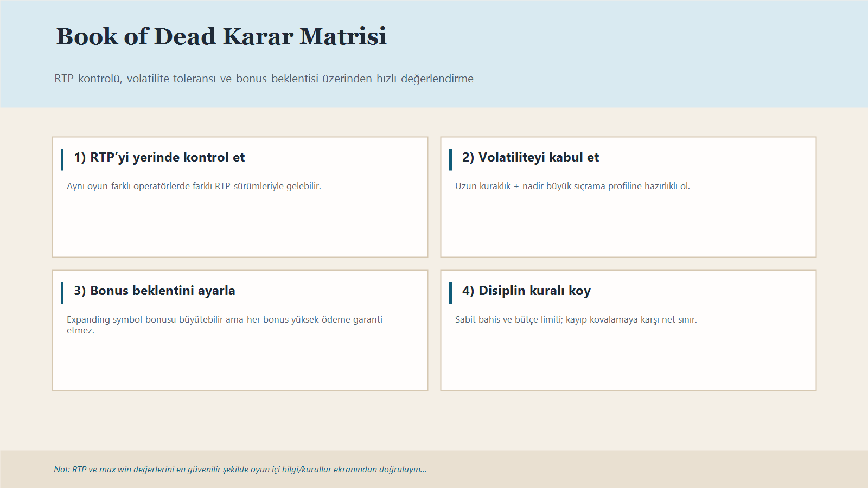Click the "3) Bonus beklentini ayarla" heading
Viewport: 868px width, 488px height.
(155, 291)
